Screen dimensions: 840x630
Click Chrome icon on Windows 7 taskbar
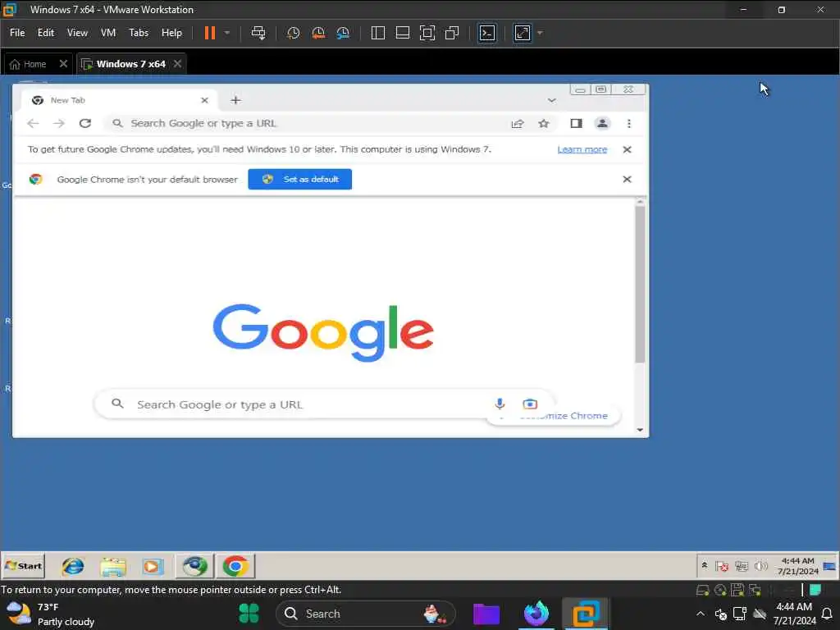[235, 566]
